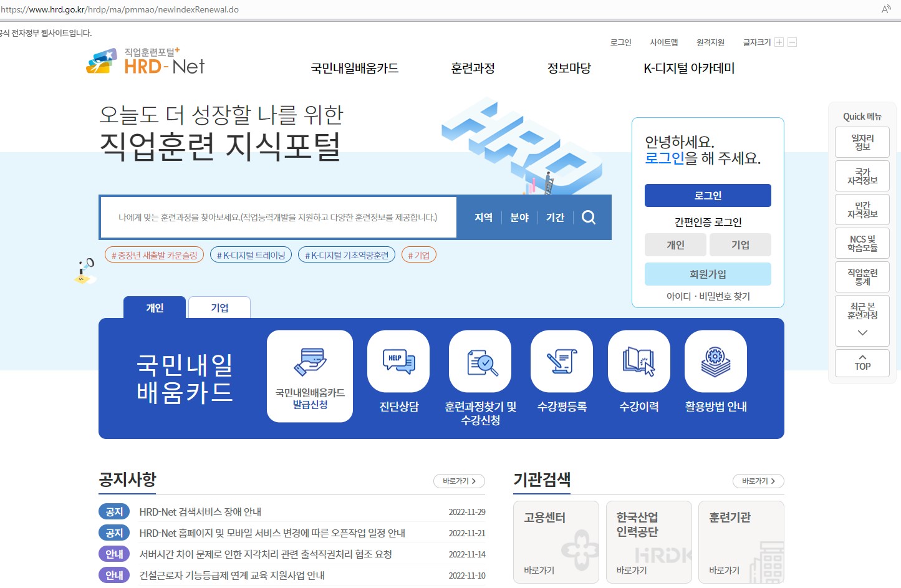Viewport: 901px width, 588px height.
Task: Open 직업훈련 통계 in Quick menu
Action: 862,277
